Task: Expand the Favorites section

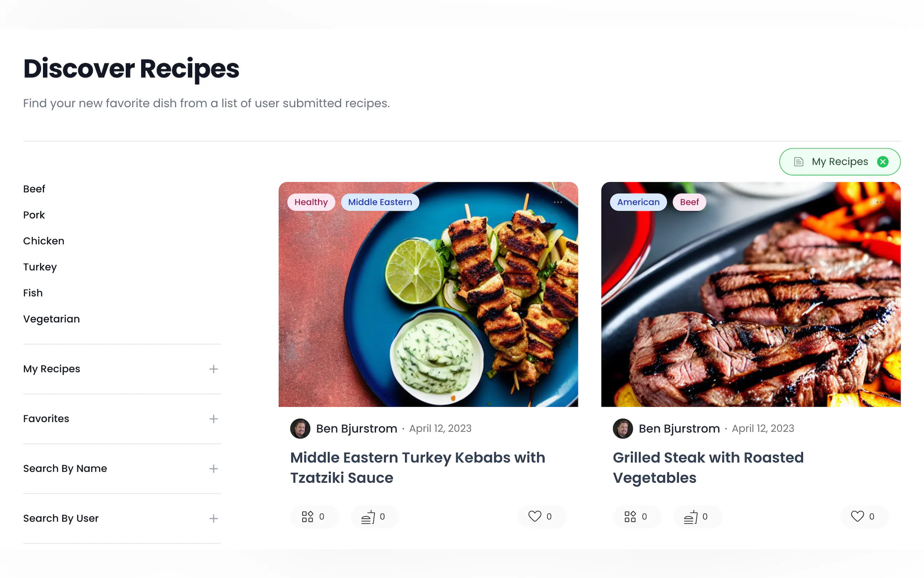Action: pos(214,419)
